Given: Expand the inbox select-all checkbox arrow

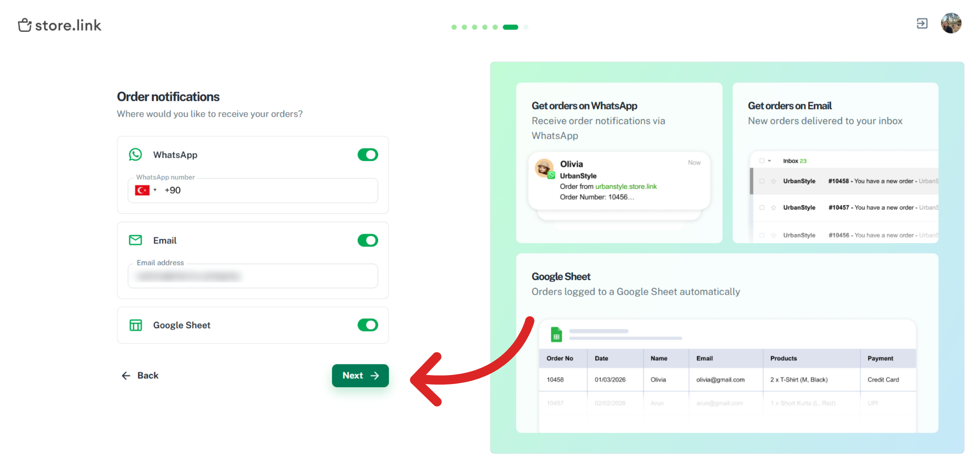Looking at the screenshot, I should [x=769, y=161].
